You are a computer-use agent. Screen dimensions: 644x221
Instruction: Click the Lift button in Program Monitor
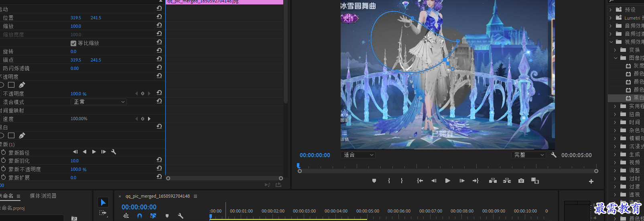pos(493,181)
